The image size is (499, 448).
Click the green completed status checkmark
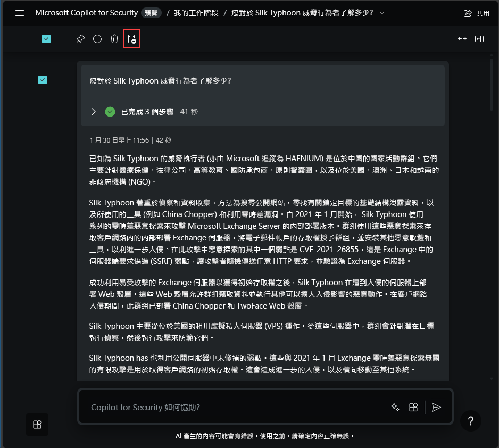click(110, 112)
